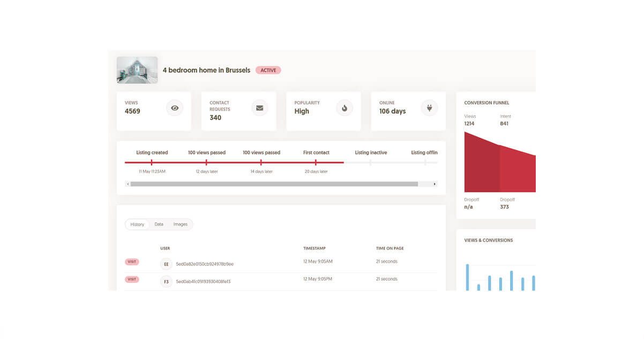
Task: Select the First contact timeline marker
Action: (x=316, y=162)
